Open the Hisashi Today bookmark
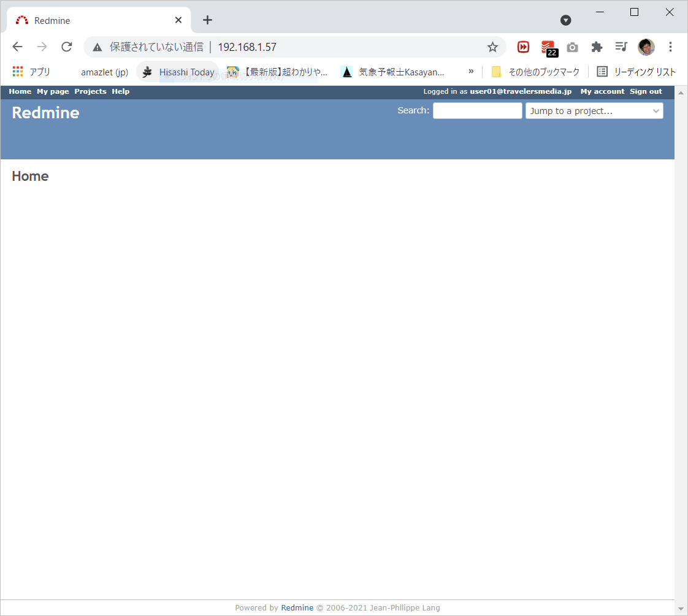 [x=178, y=72]
